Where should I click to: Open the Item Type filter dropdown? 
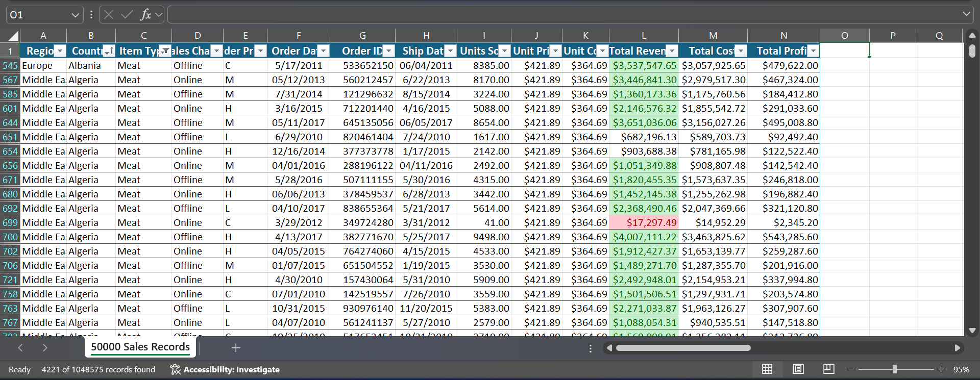[165, 51]
